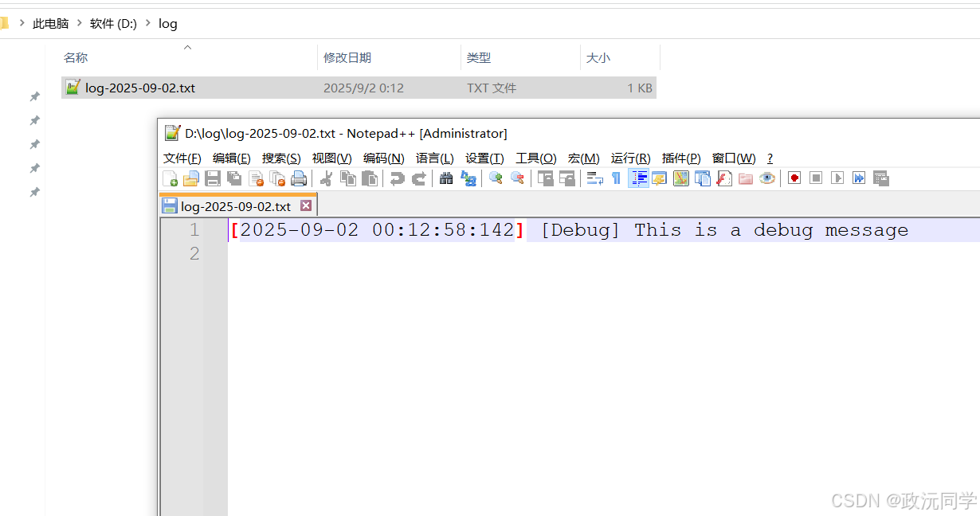Click the text "This is a debug message"
Viewport: 980px width, 516px height.
(x=771, y=231)
